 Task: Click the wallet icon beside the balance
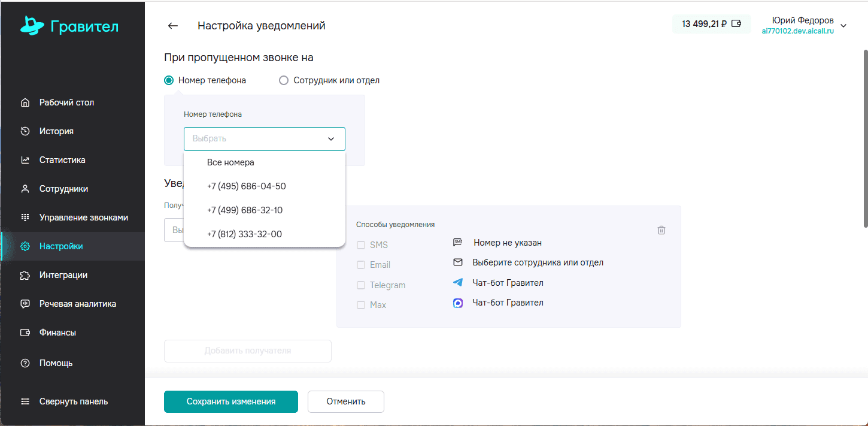point(737,24)
